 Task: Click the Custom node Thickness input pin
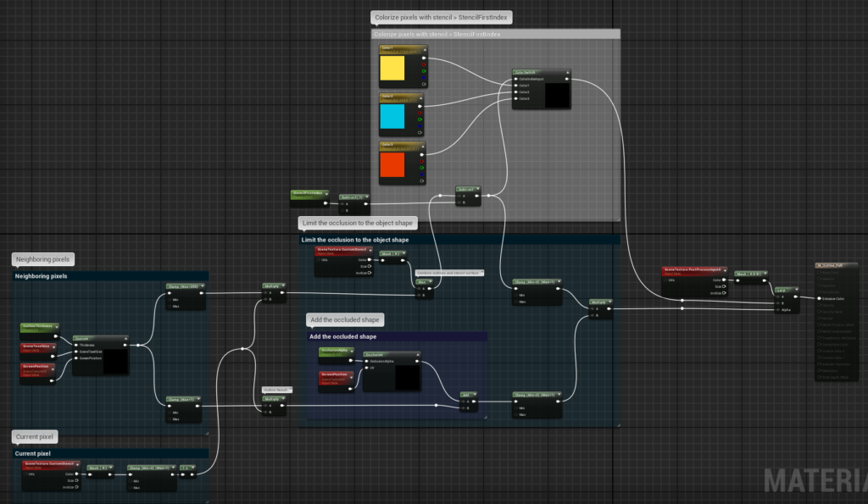75,345
